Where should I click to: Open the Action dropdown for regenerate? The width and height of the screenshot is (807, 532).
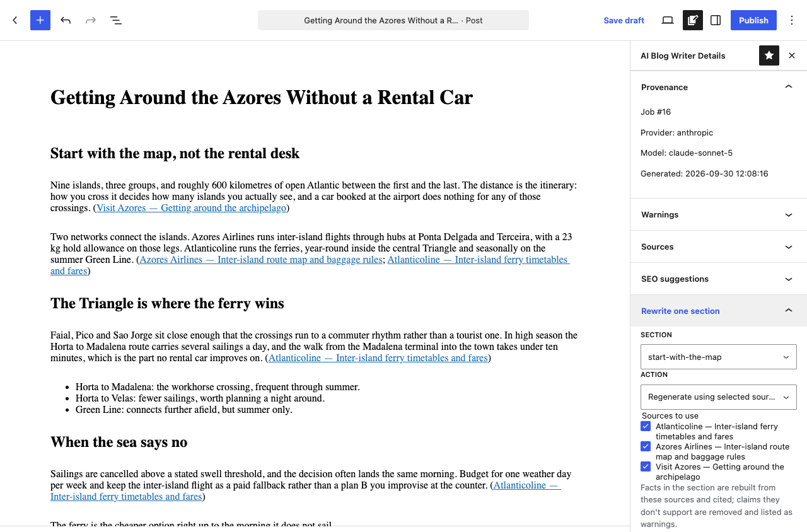(x=719, y=397)
